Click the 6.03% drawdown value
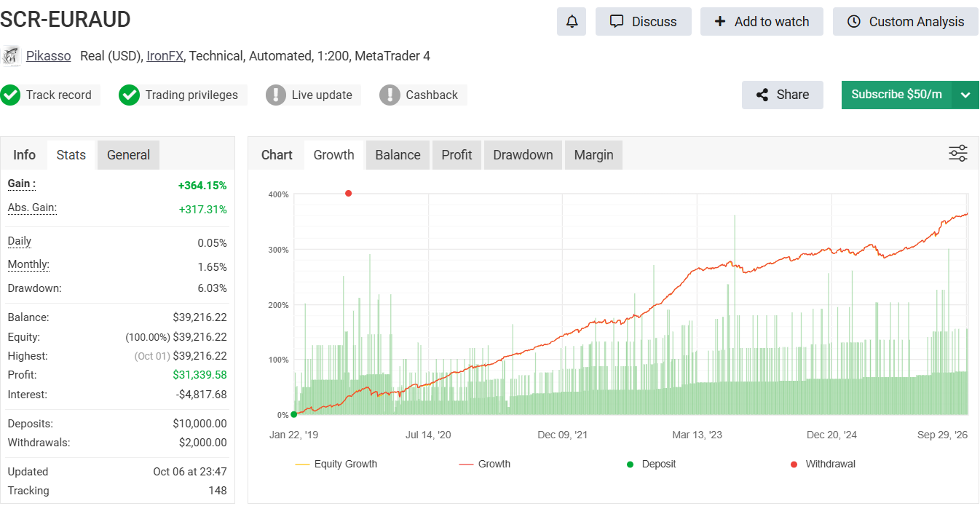The height and width of the screenshot is (506, 980). (x=213, y=288)
